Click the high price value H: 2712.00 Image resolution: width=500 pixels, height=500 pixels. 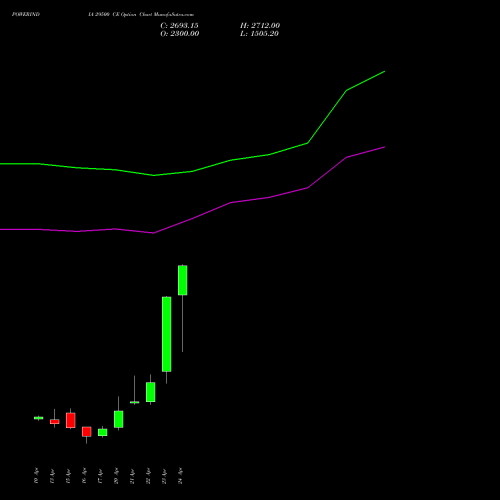pos(260,26)
